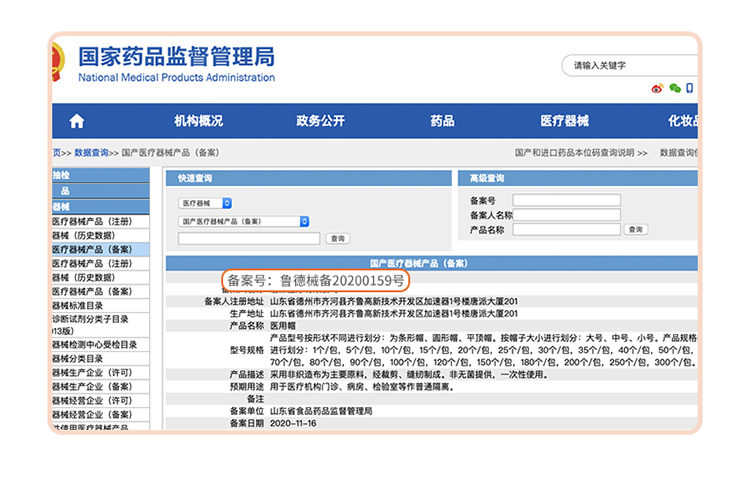Viewport: 750px width, 480px height.
Task: Select the 器械 section header in sidebar
Action: 100,207
